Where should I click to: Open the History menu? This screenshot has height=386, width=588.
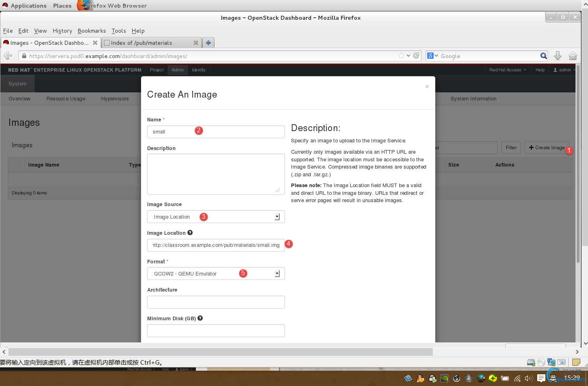click(62, 31)
